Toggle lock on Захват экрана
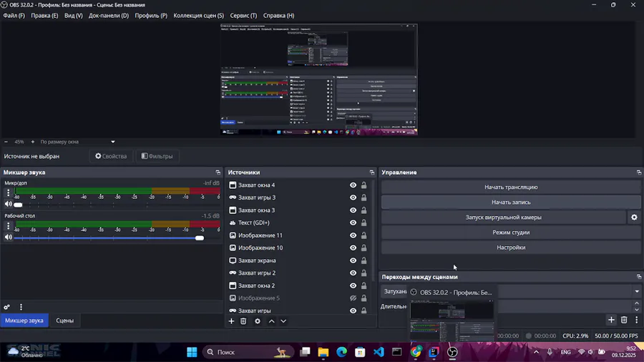The height and width of the screenshot is (362, 644). pos(364,260)
